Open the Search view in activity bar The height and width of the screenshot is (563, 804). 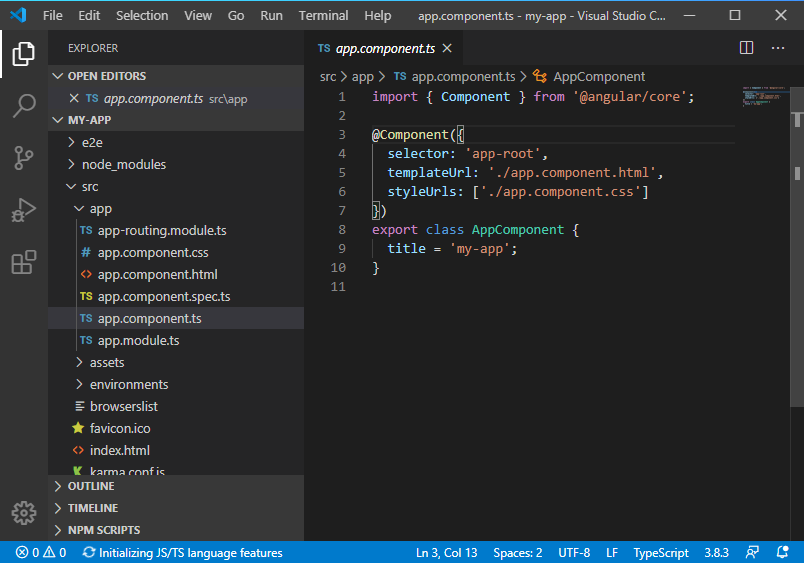[24, 106]
